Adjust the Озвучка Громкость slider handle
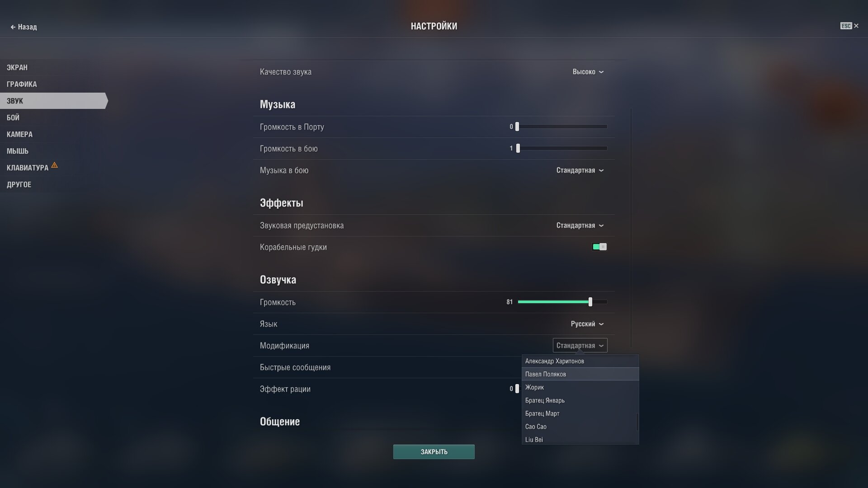 [x=590, y=302]
